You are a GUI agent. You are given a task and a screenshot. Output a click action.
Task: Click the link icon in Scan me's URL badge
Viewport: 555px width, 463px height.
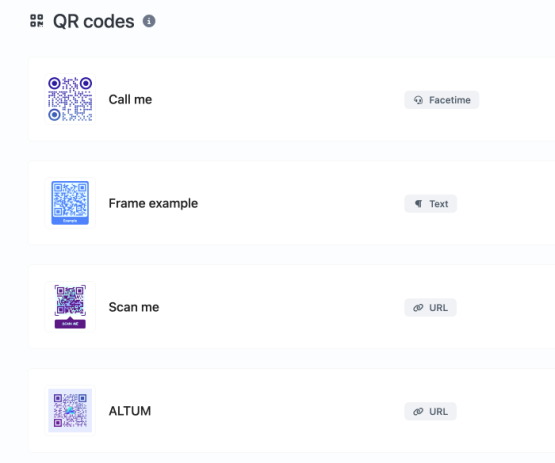(418, 308)
